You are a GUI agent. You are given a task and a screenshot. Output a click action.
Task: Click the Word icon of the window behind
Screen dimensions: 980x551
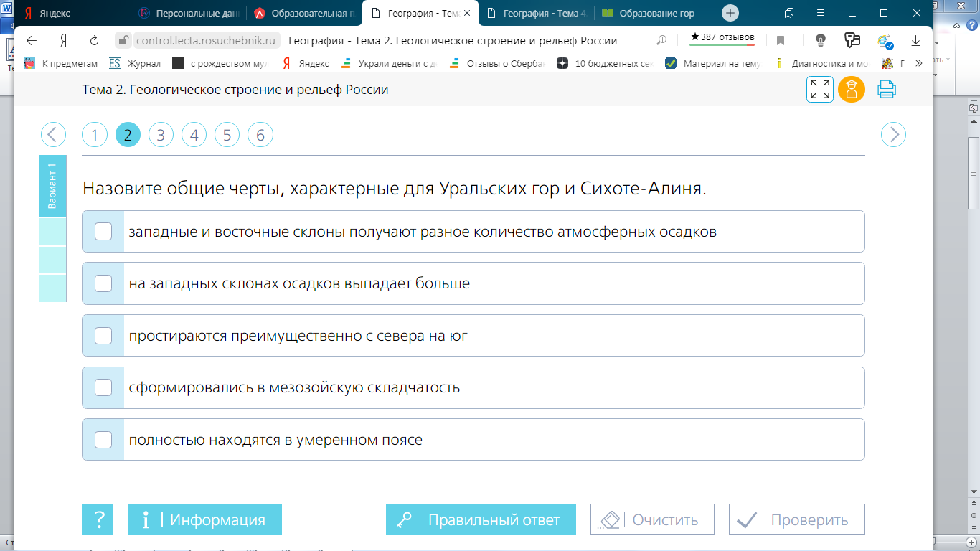6,9
